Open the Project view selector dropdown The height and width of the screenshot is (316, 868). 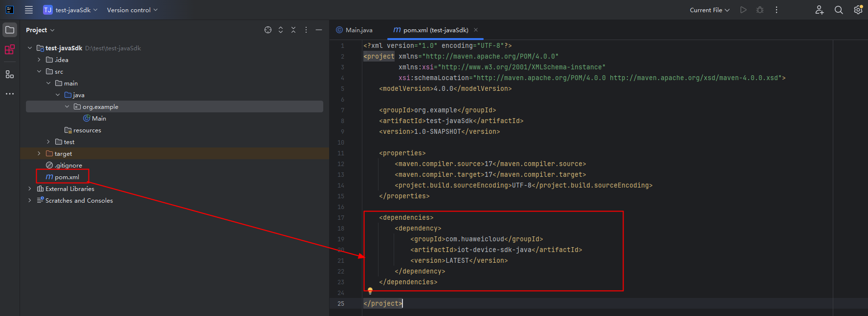coord(40,30)
